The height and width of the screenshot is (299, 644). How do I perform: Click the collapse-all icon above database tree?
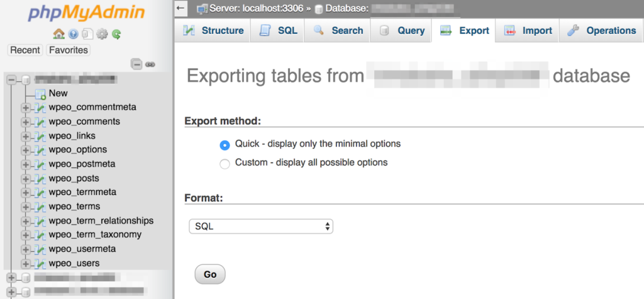[136, 64]
